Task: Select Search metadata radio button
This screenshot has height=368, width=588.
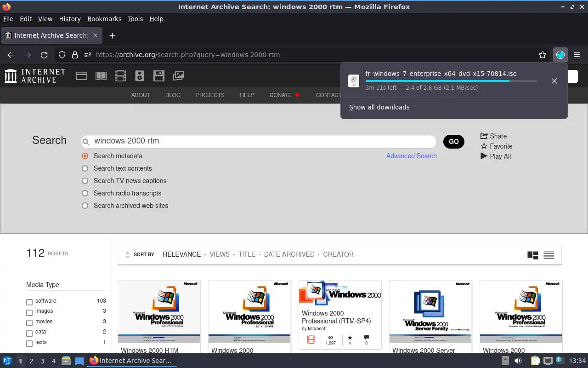Action: pos(85,156)
